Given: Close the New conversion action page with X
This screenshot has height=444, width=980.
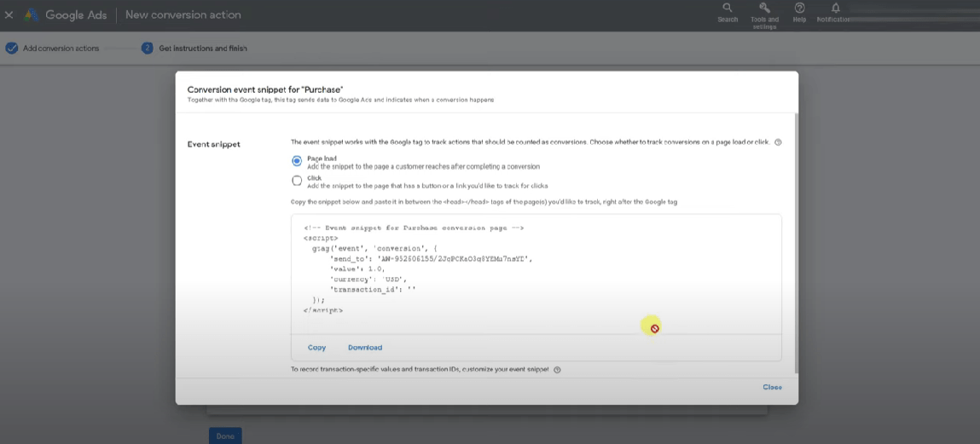Looking at the screenshot, I should pos(9,14).
